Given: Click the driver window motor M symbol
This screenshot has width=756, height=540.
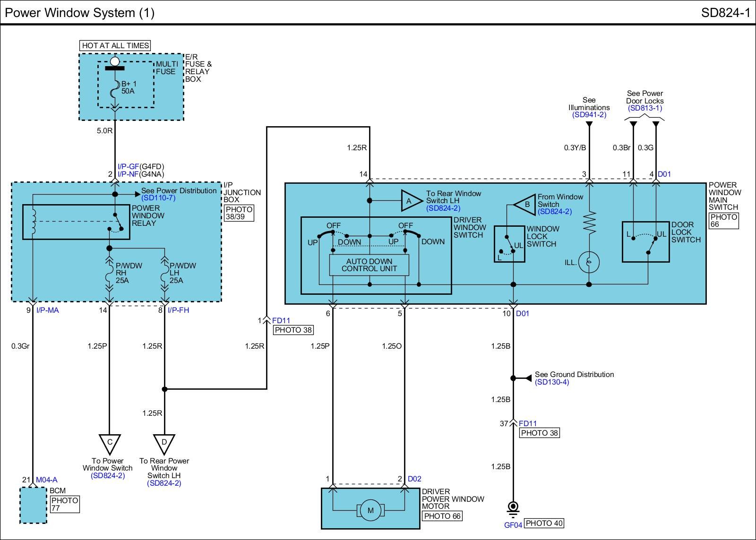Looking at the screenshot, I should pyautogui.click(x=370, y=510).
